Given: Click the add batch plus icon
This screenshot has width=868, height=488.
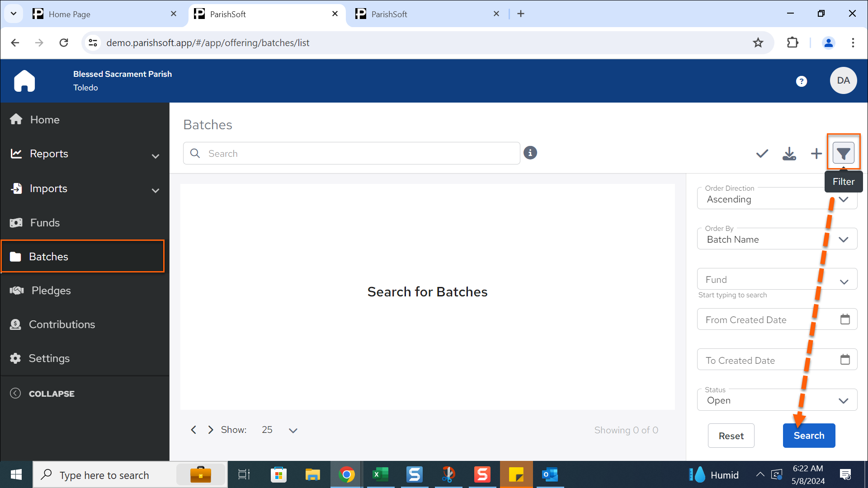Looking at the screenshot, I should [816, 154].
